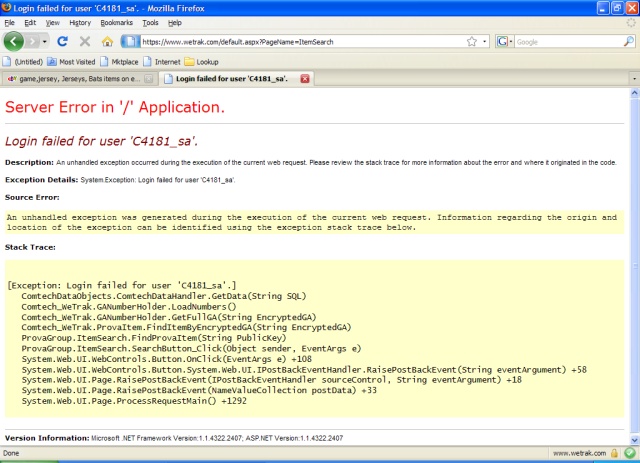Click the 'Server Error in '/' Application.' heading
This screenshot has width=640, height=463.
pyautogui.click(x=115, y=107)
